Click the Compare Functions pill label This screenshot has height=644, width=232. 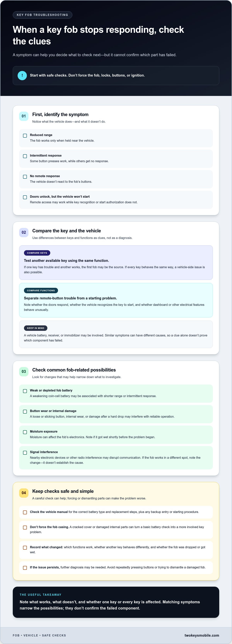[x=41, y=291]
